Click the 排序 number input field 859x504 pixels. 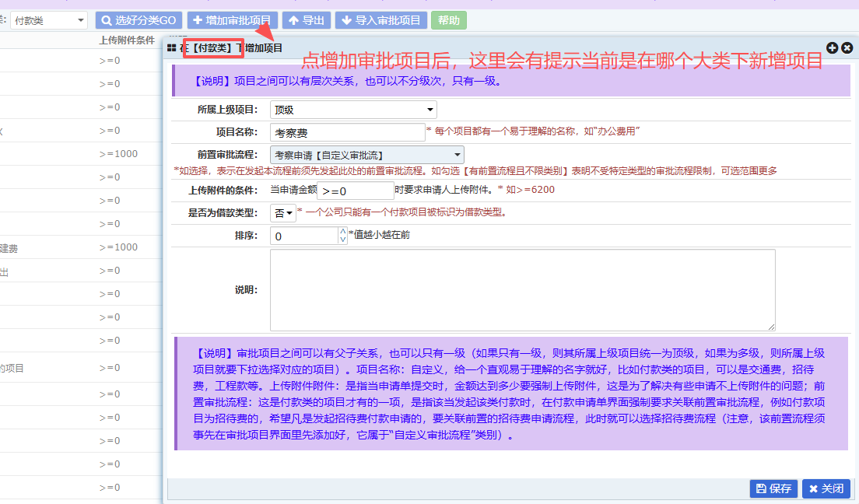coord(303,236)
